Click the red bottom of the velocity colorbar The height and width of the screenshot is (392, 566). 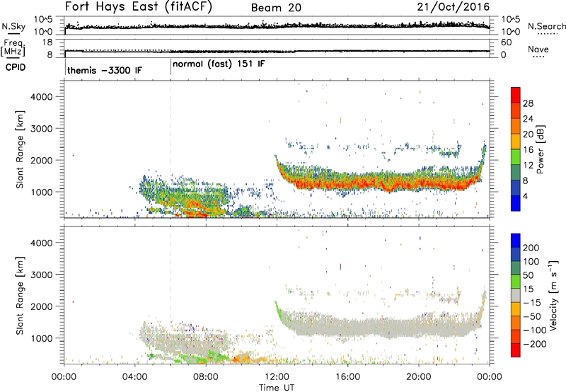coord(516,350)
